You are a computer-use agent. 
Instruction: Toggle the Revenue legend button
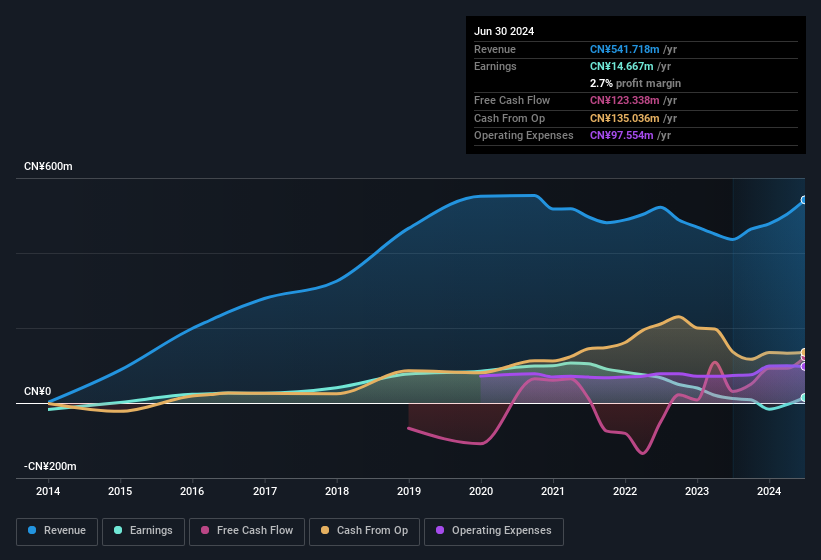coord(57,531)
